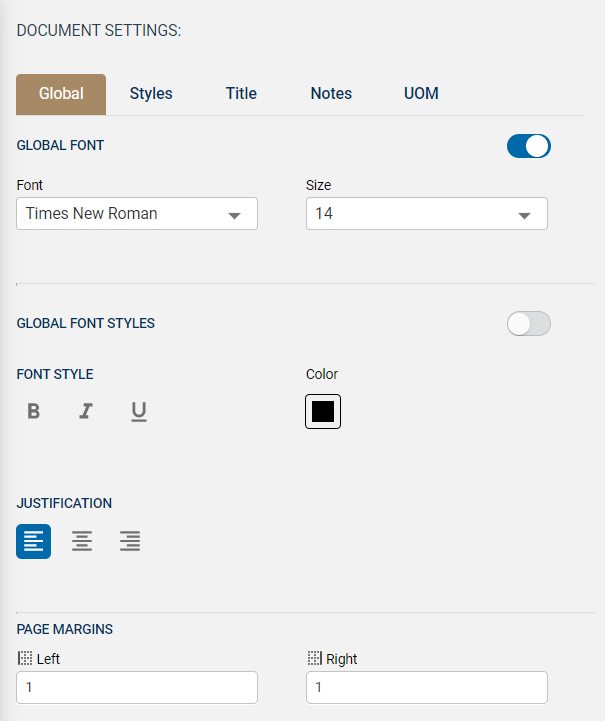Screen dimensions: 605x721
Task: Disable the Global Font toggle
Action: point(529,146)
